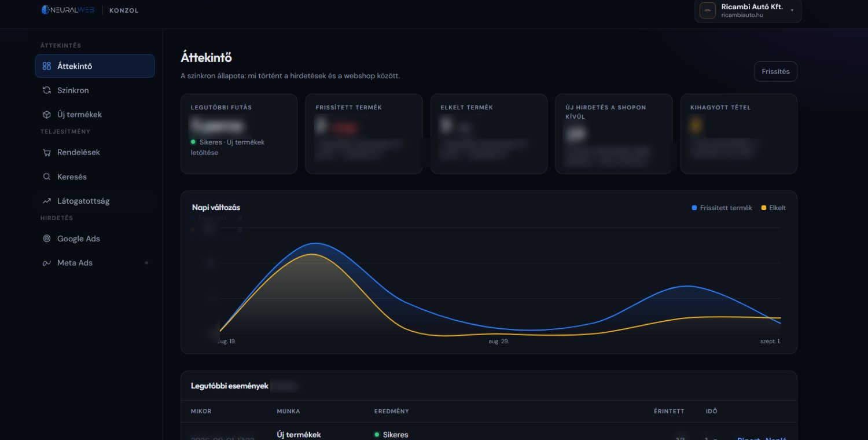Go to the Rendelések menu item
Viewport: 868px width, 440px height.
[95, 152]
